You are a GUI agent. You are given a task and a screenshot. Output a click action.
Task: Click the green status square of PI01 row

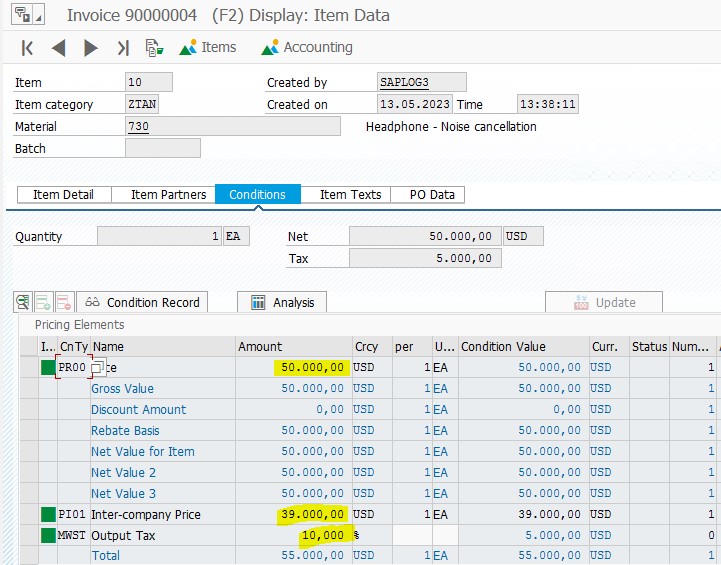click(48, 514)
